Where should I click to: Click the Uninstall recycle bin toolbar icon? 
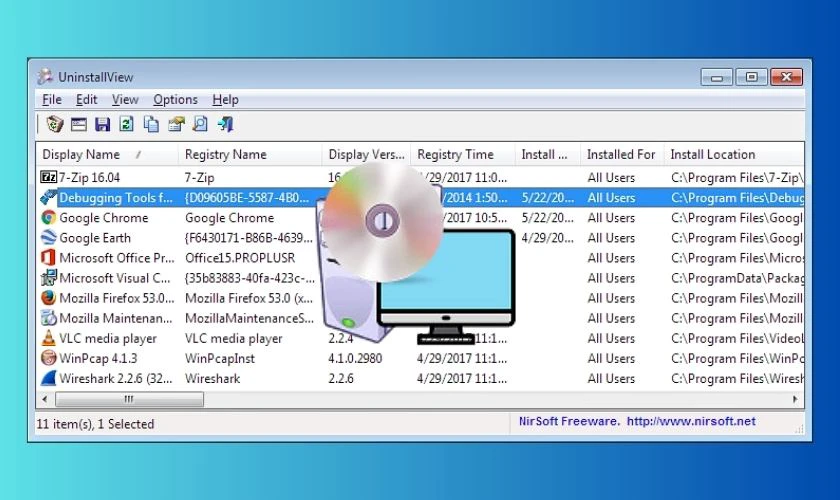[x=55, y=124]
